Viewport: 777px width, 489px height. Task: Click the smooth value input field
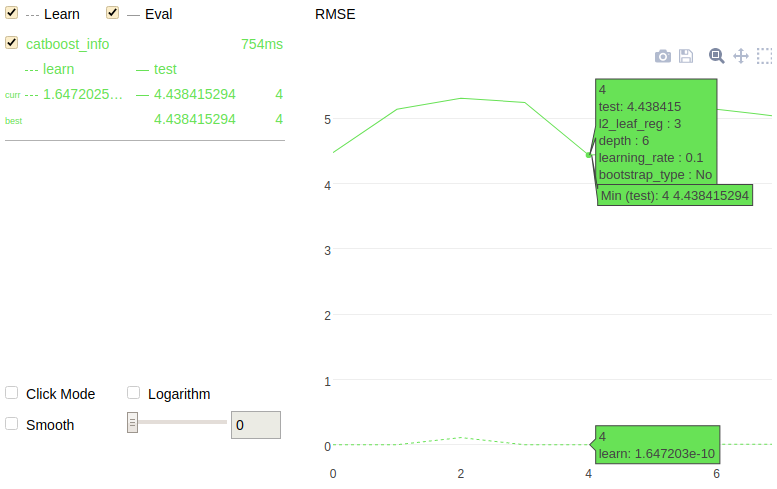(256, 425)
